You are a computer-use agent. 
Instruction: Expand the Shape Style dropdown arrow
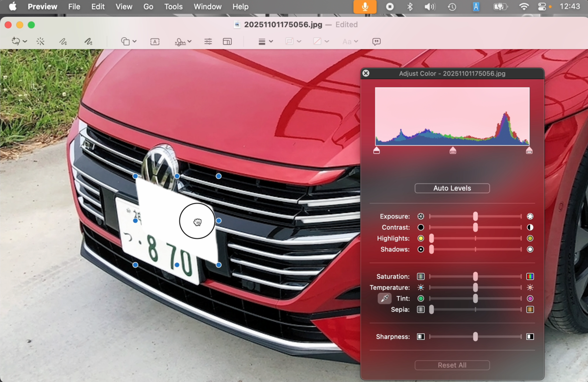[x=271, y=42]
